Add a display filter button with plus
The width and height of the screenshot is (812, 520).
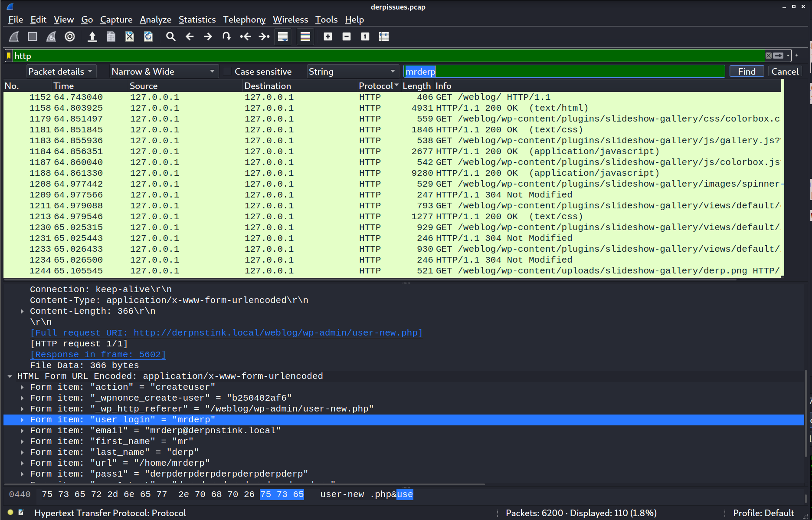click(x=797, y=55)
